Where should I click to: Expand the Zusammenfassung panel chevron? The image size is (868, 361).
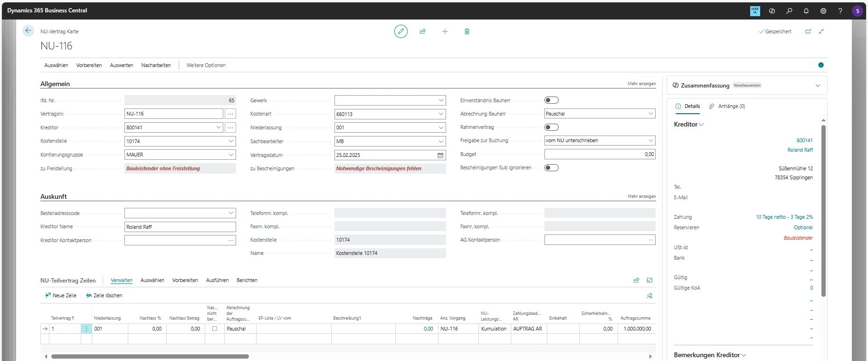point(818,86)
